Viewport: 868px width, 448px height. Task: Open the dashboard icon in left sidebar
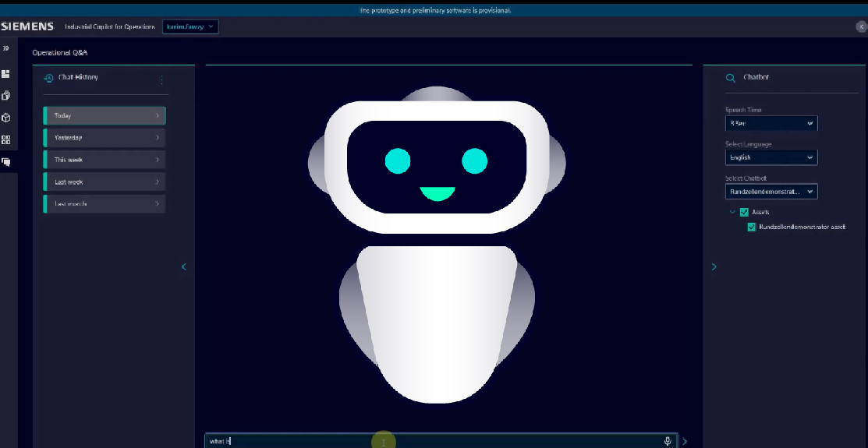click(6, 74)
